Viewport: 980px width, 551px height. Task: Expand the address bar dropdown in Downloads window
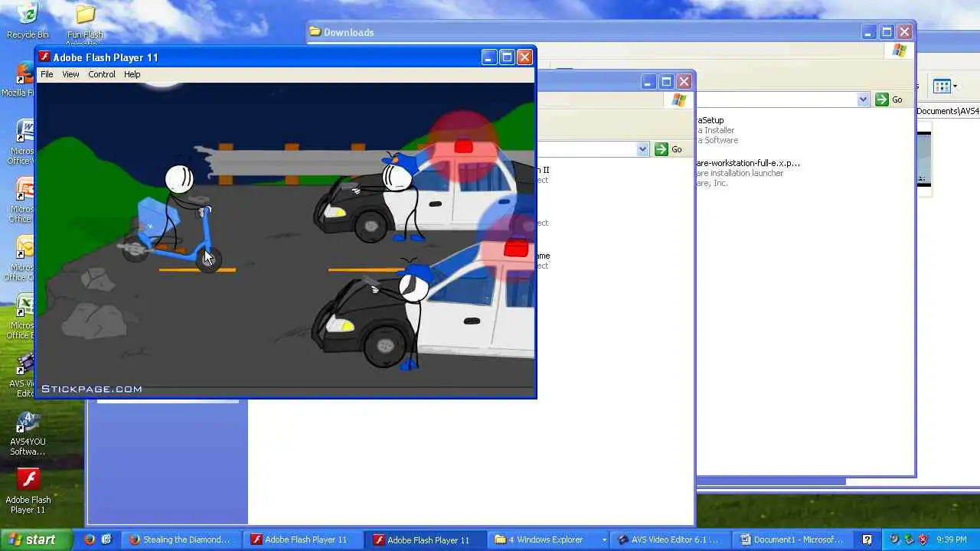tap(863, 99)
